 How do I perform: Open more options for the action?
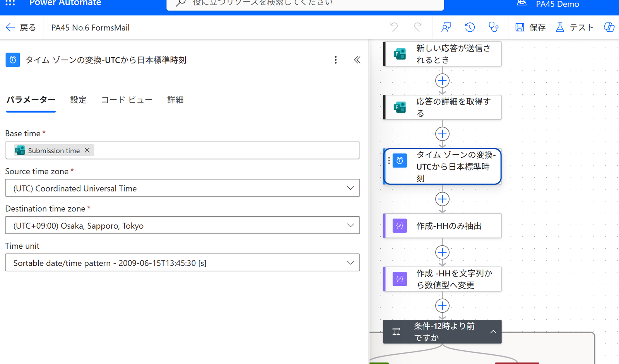335,60
